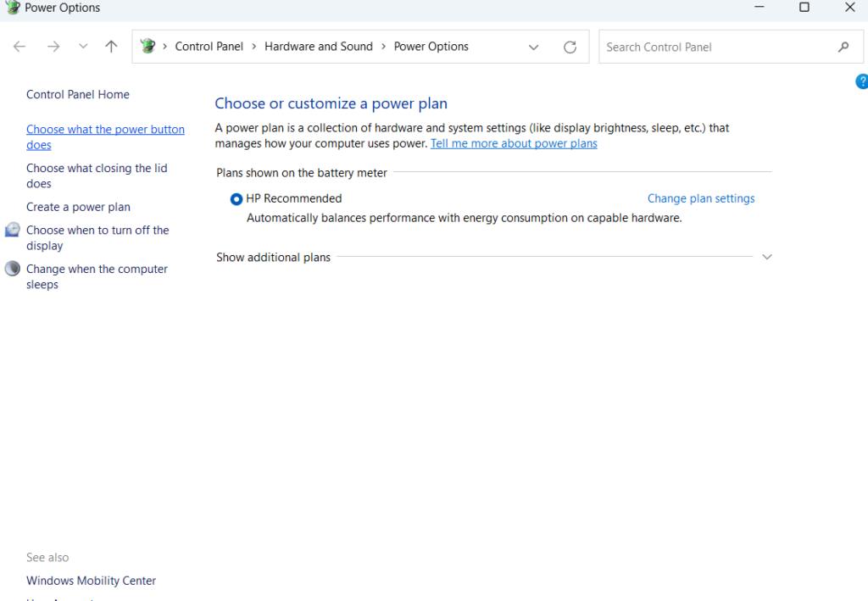This screenshot has width=868, height=601.
Task: Click Create a power plan
Action: [x=78, y=207]
